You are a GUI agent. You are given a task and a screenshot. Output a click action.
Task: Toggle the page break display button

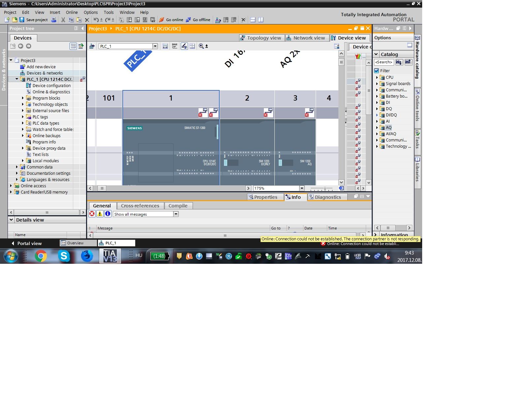(x=192, y=46)
